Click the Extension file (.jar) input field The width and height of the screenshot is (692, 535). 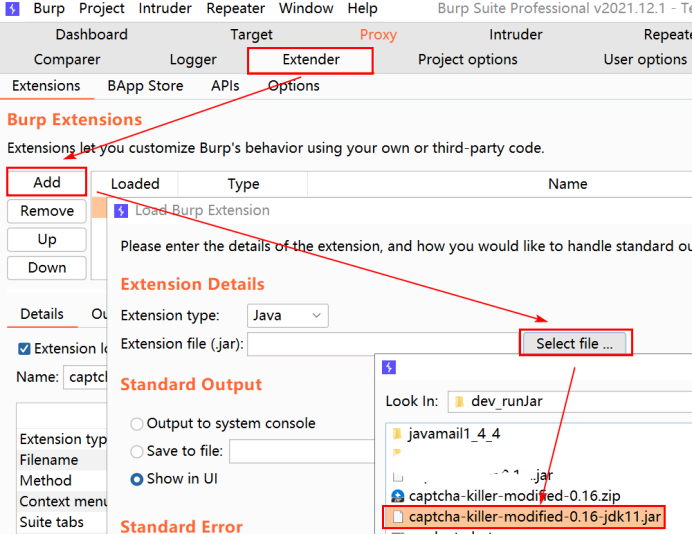(x=384, y=344)
